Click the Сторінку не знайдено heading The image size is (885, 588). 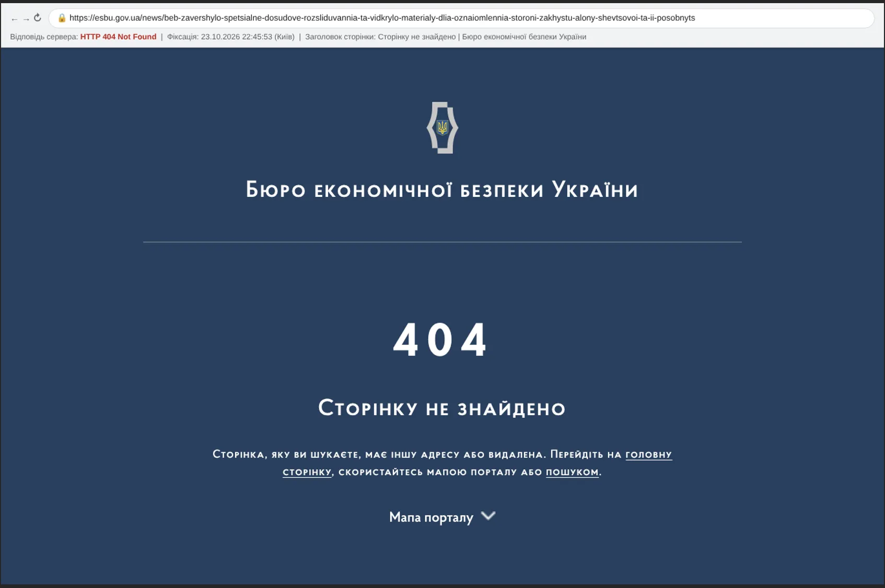442,408
